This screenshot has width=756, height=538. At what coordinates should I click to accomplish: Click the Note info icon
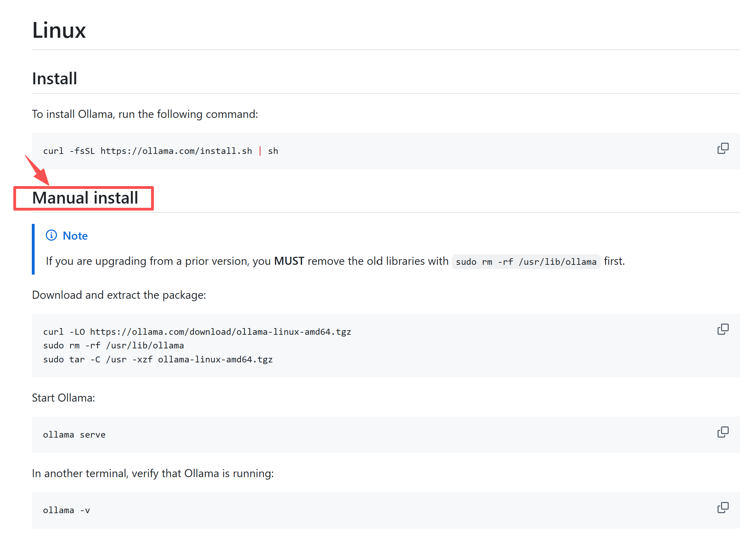(51, 235)
